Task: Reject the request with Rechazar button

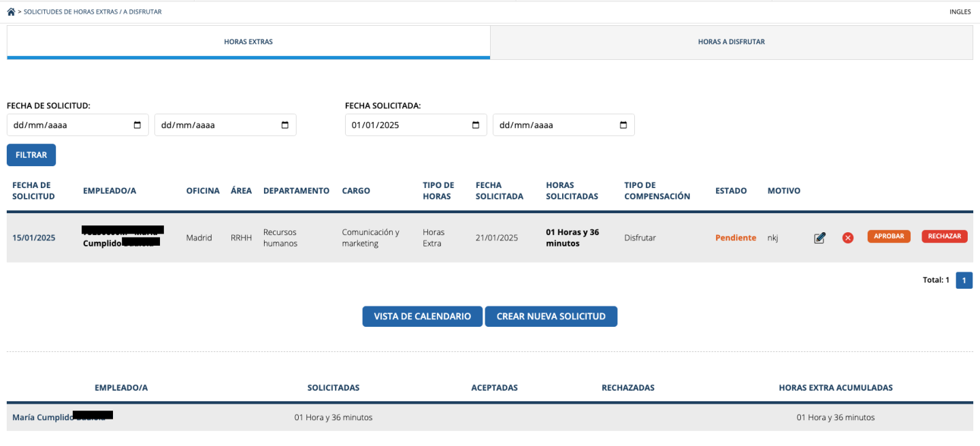Action: point(944,236)
